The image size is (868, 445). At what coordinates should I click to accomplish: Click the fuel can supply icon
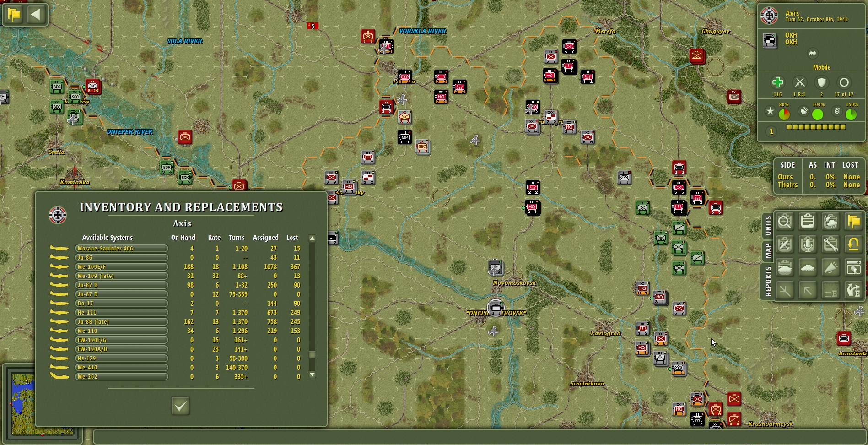click(837, 111)
